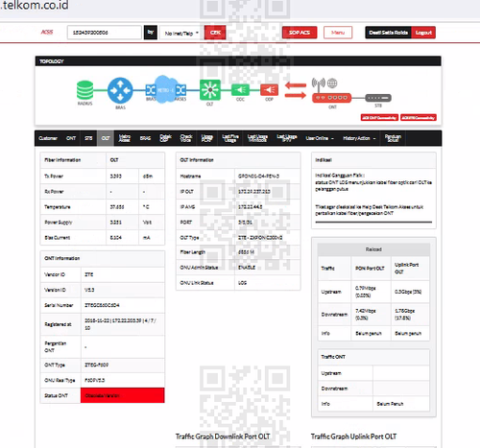The image size is (480, 448).
Task: Open the Panduan Solusi tab
Action: (x=393, y=138)
